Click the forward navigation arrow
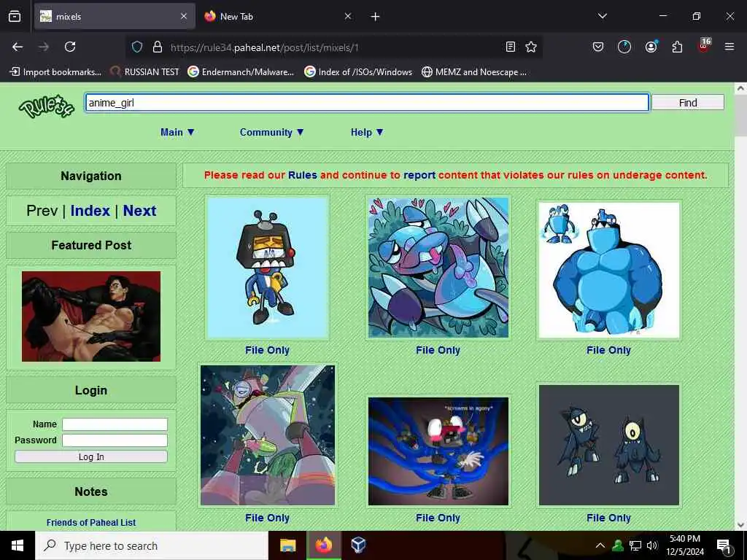Viewport: 747px width, 560px height. (44, 47)
